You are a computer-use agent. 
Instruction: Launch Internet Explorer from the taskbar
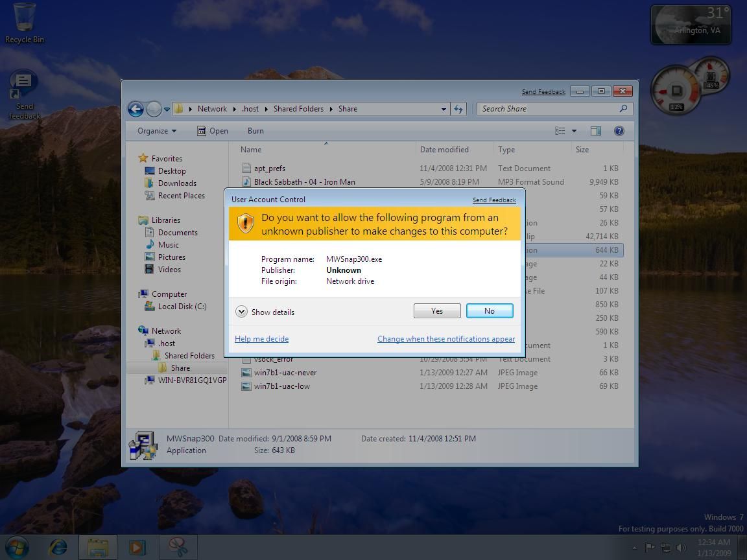[58, 547]
